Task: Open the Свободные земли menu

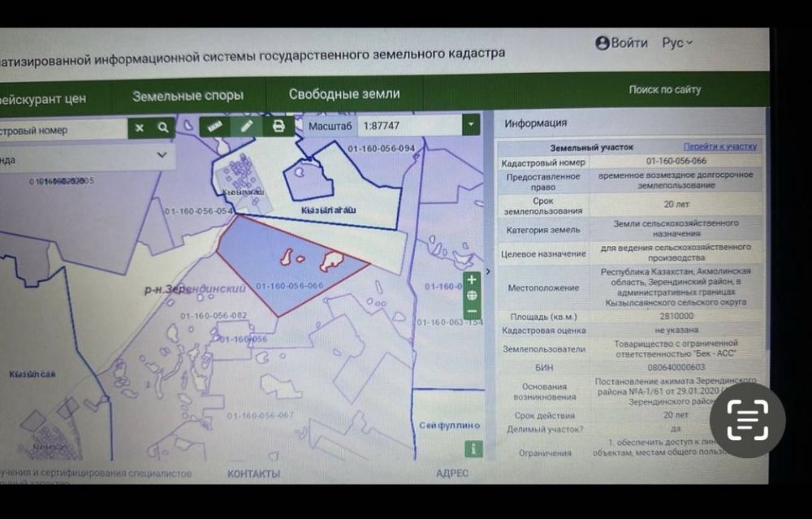Action: (344, 94)
